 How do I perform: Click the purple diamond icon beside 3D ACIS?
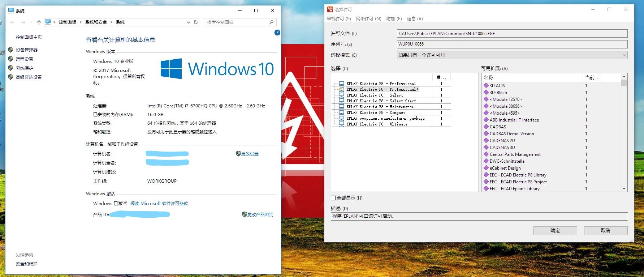[486, 86]
